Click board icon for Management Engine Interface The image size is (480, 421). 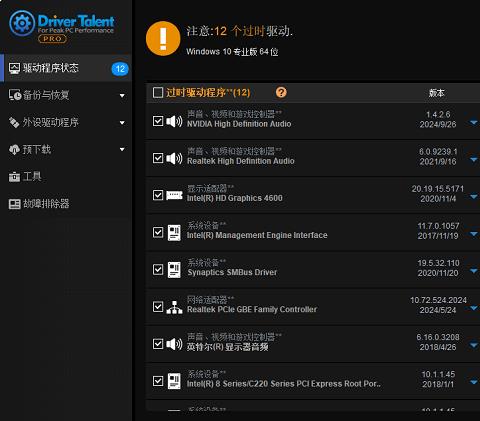click(174, 232)
